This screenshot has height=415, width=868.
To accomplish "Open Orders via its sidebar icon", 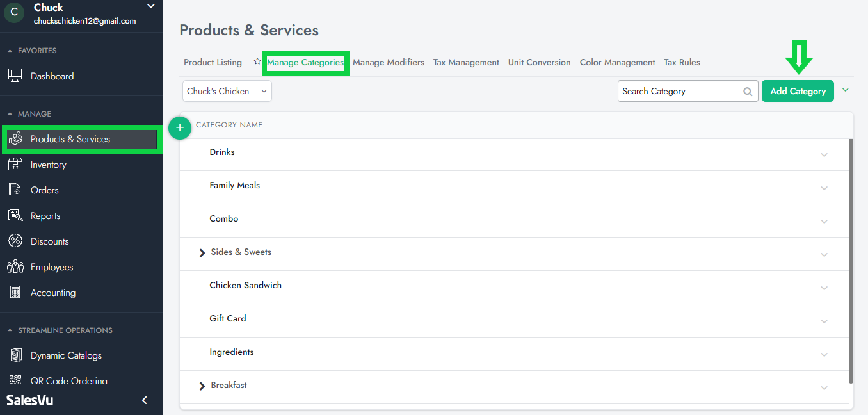I will (15, 190).
